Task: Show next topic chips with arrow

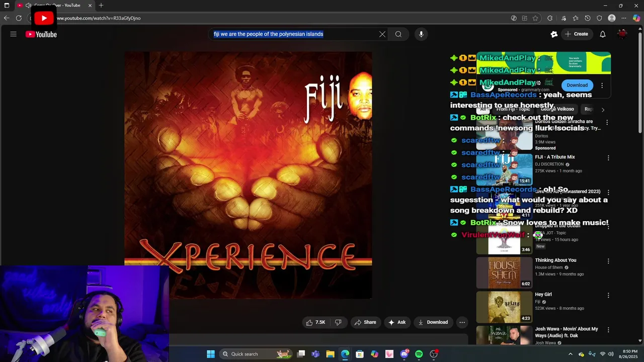Action: pyautogui.click(x=603, y=110)
